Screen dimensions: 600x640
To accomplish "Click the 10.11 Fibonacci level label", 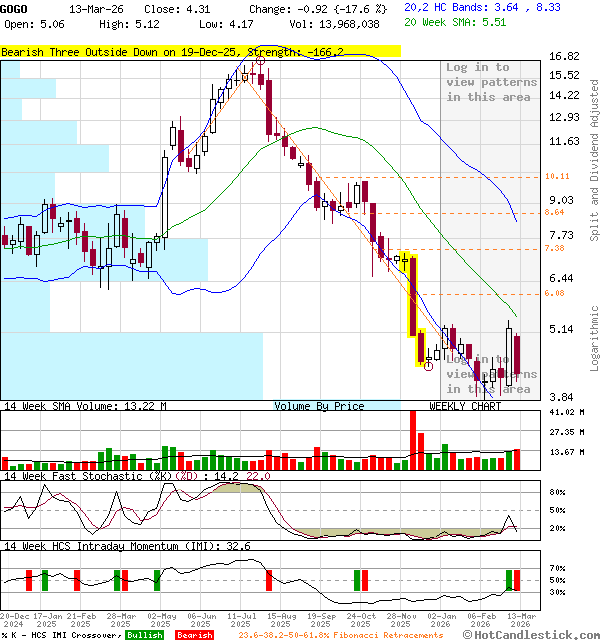I will click(x=556, y=176).
